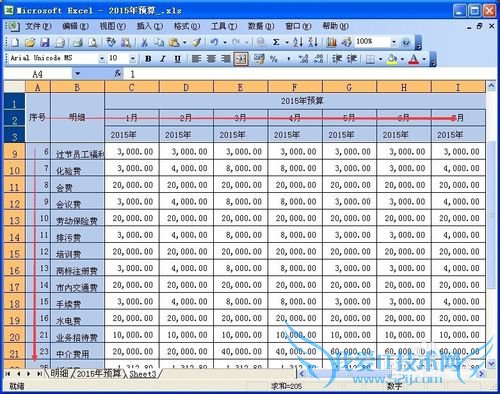
Task: Jump to first sheet with tab navigation arrow
Action: 7,374
